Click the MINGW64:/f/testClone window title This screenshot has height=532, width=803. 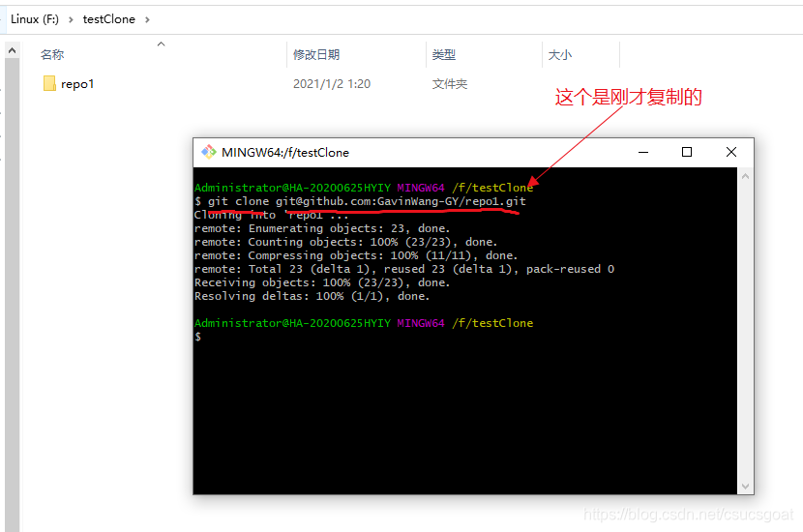click(x=285, y=153)
